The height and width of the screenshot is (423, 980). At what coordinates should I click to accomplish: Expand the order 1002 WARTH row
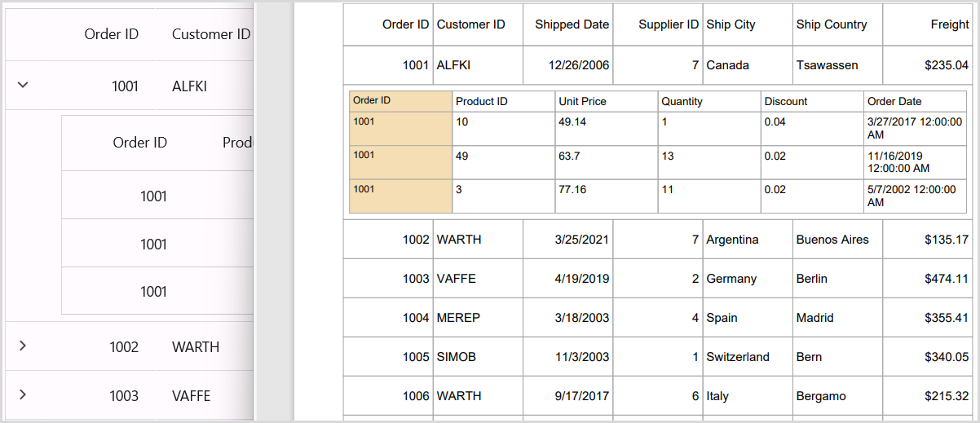tap(23, 346)
